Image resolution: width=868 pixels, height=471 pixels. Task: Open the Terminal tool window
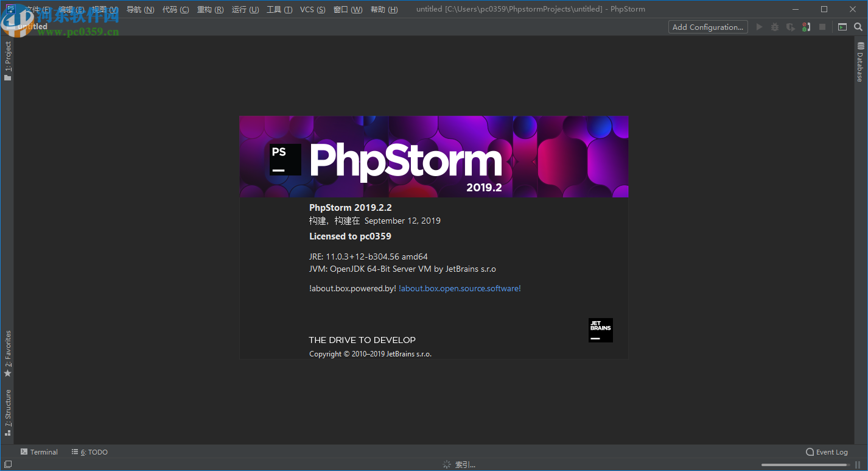(x=39, y=452)
